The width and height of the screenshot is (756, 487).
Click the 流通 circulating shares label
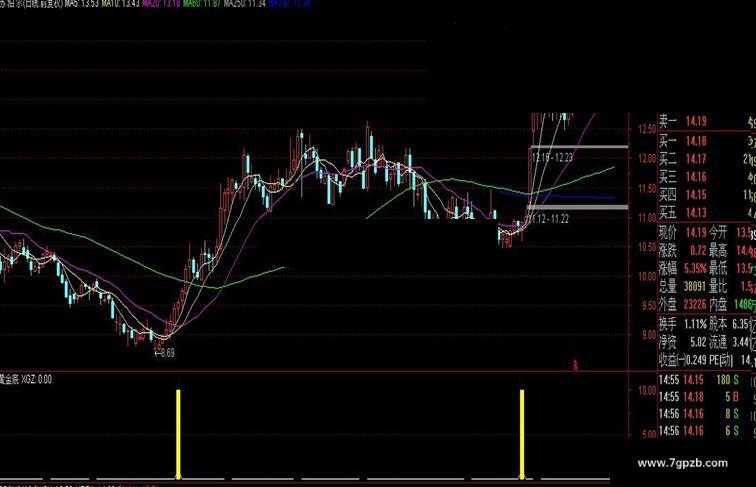(718, 342)
